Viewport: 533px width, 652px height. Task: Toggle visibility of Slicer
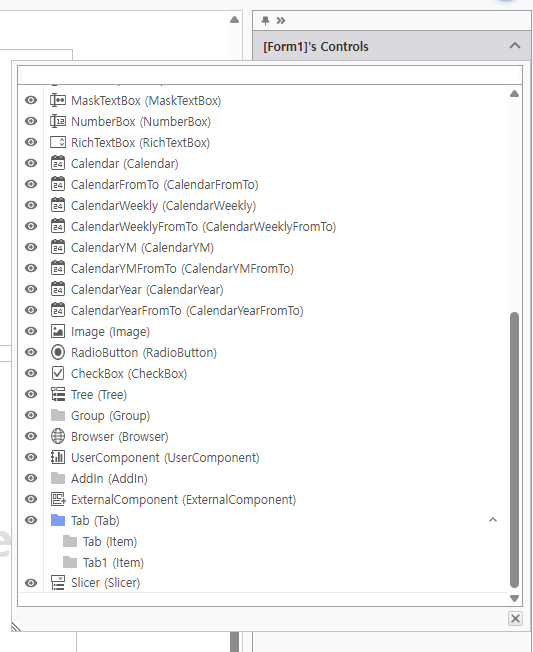click(x=31, y=583)
